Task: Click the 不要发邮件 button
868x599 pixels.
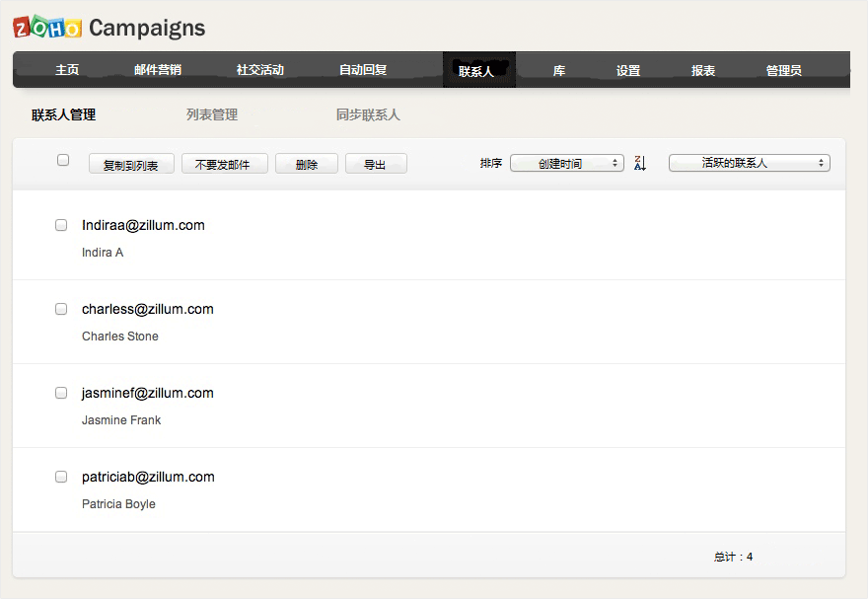Action: point(224,164)
